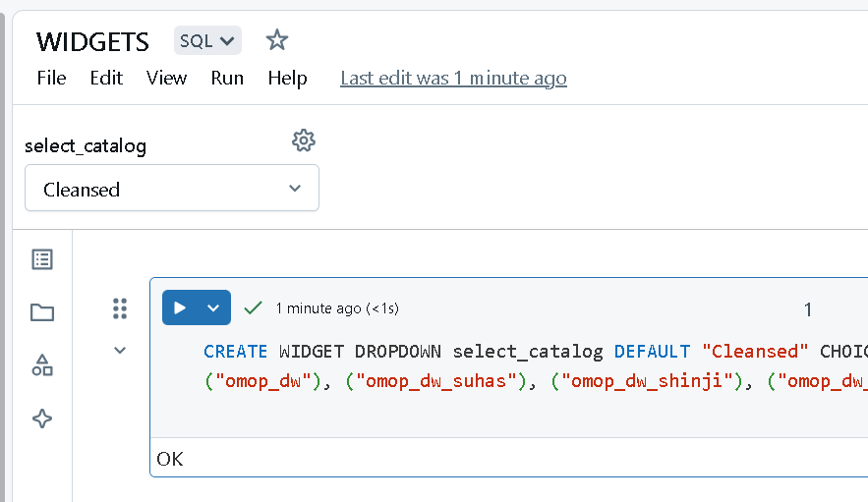Run the cell with the play button
The image size is (868, 502).
click(x=180, y=307)
